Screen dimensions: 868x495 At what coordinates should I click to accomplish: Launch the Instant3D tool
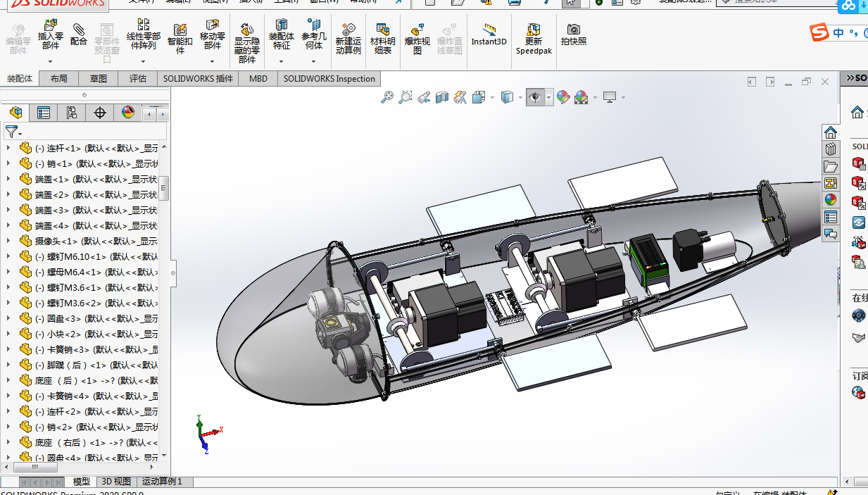[489, 34]
